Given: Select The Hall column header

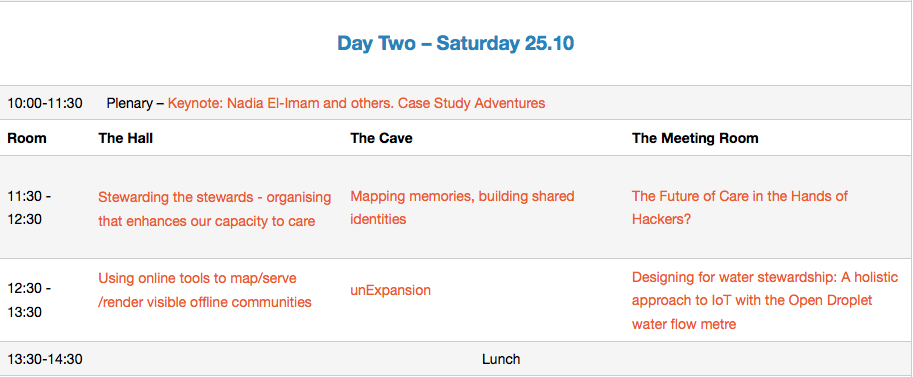Looking at the screenshot, I should click(x=126, y=138).
